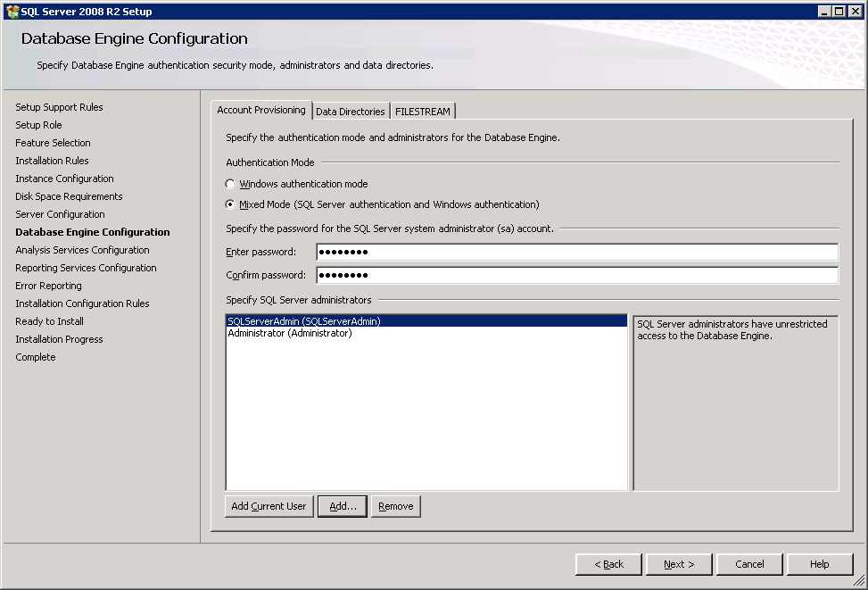
Task: Go back with the < Back button
Action: (x=609, y=564)
